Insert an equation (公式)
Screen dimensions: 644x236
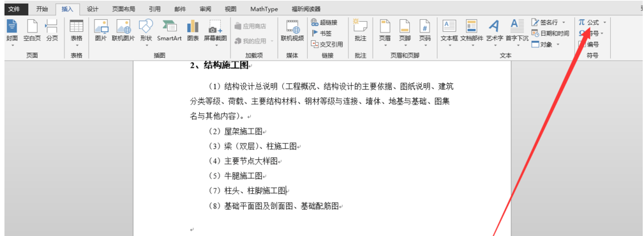tap(589, 22)
